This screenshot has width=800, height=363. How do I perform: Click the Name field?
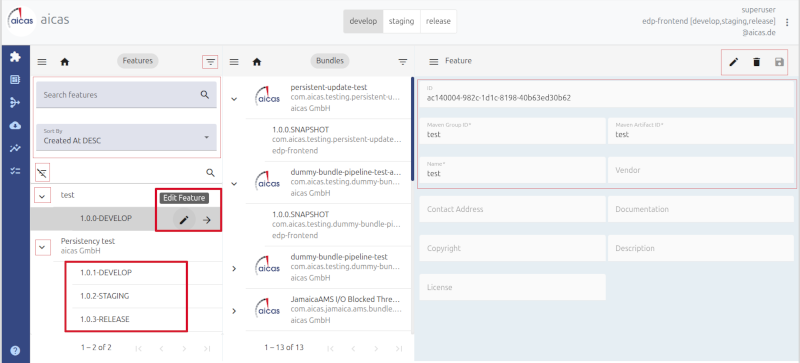coord(512,170)
